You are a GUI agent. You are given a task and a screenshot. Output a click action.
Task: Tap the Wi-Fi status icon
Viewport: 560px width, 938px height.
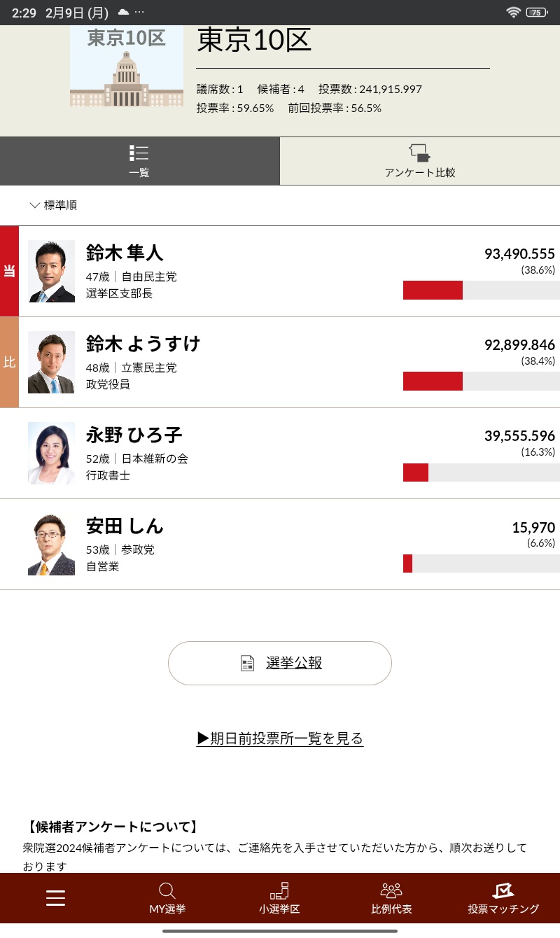click(514, 13)
